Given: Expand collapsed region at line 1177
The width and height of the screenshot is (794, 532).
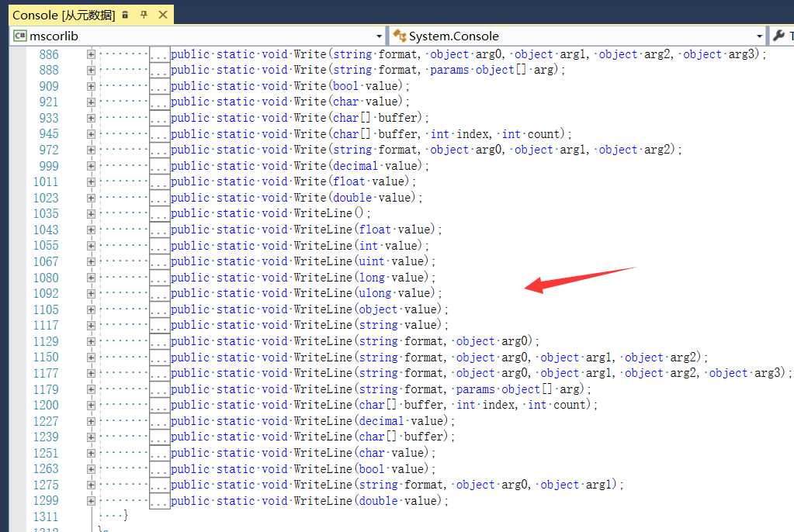Looking at the screenshot, I should [x=91, y=373].
